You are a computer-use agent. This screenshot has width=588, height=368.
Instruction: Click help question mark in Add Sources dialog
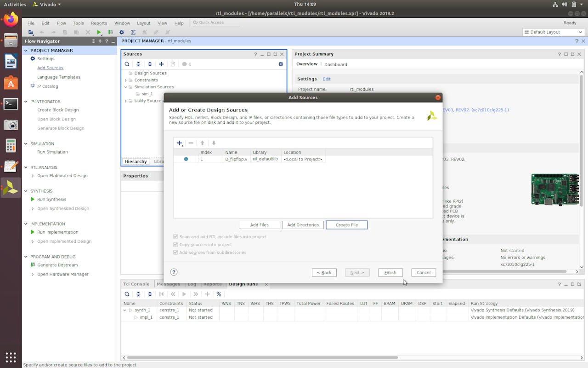[174, 272]
